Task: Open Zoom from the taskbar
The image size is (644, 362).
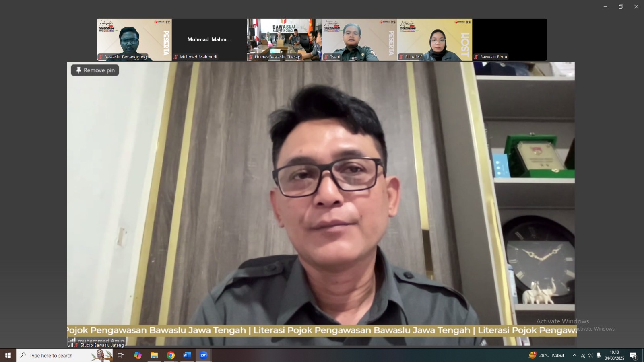Action: point(203,355)
